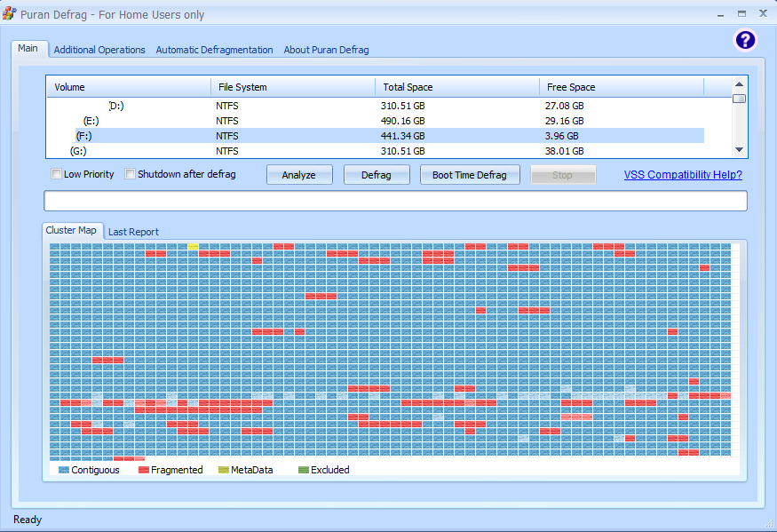
Task: Click the yellow MetaData legend swatch
Action: point(224,470)
